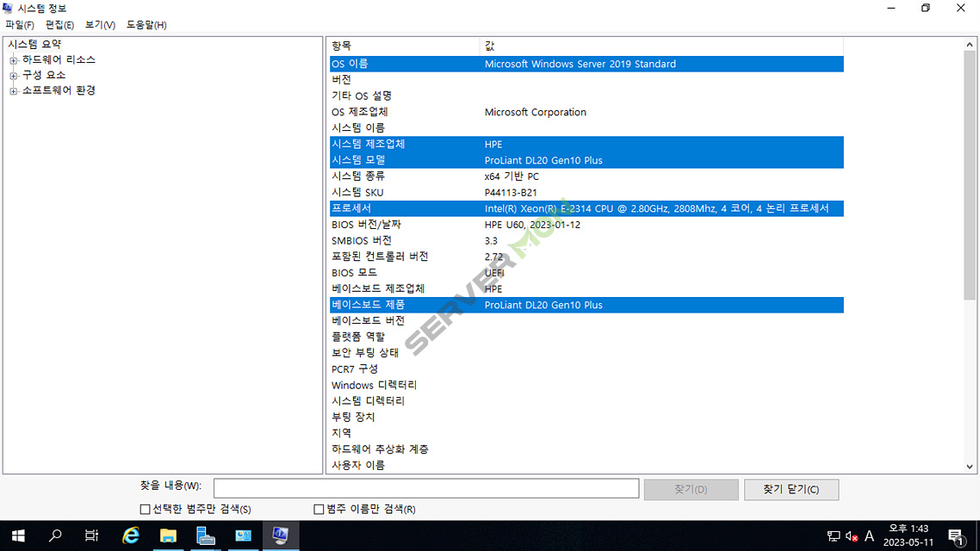Select the 베이스보드 제조업체 row
Screen dimensions: 980x551
tap(586, 288)
